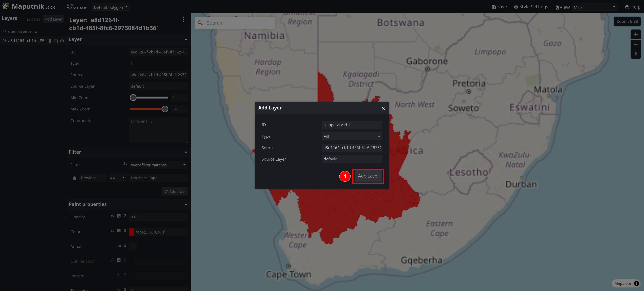Open the View mode Map dropdown

(595, 7)
